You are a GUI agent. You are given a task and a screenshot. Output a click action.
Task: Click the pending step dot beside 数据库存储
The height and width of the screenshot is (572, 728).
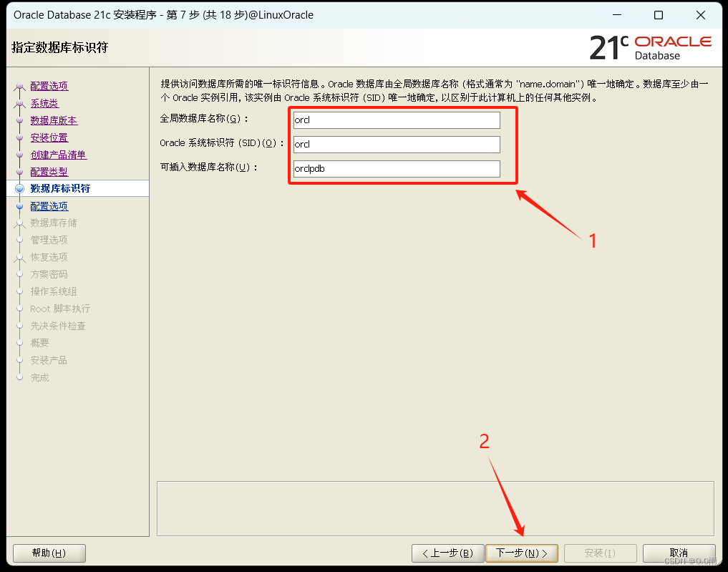click(19, 223)
